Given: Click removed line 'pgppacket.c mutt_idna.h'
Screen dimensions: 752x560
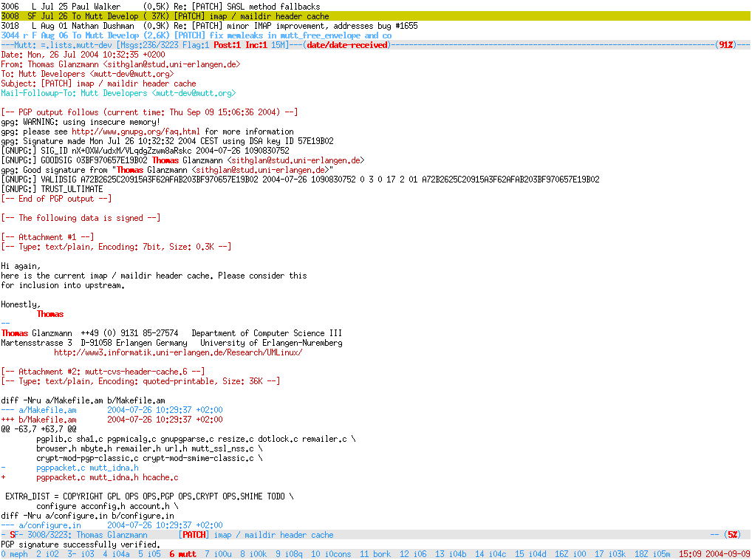Looking at the screenshot, I should 87,468.
